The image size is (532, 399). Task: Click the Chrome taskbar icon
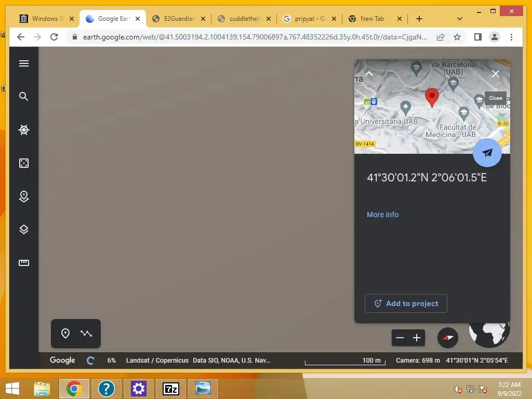pos(74,389)
